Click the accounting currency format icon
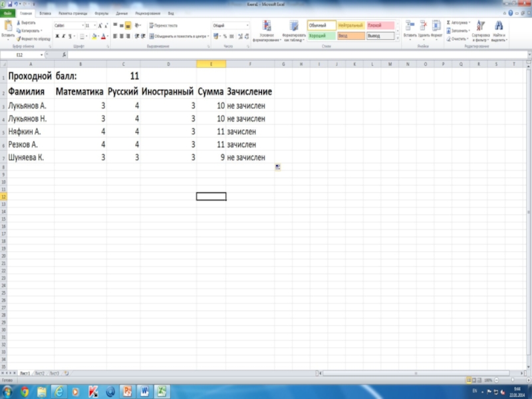The height and width of the screenshot is (399, 532). point(215,37)
